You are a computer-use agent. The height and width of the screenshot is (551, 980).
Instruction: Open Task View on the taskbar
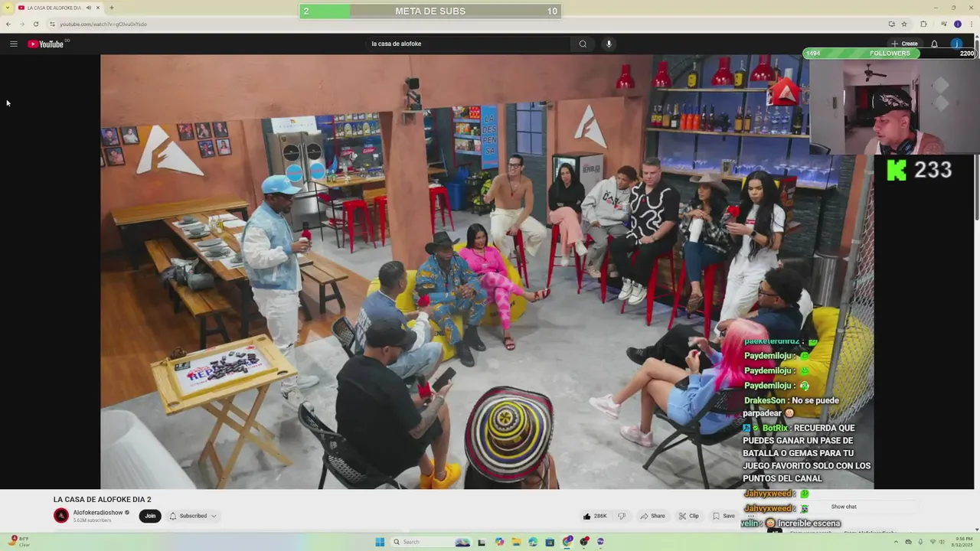pyautogui.click(x=482, y=542)
